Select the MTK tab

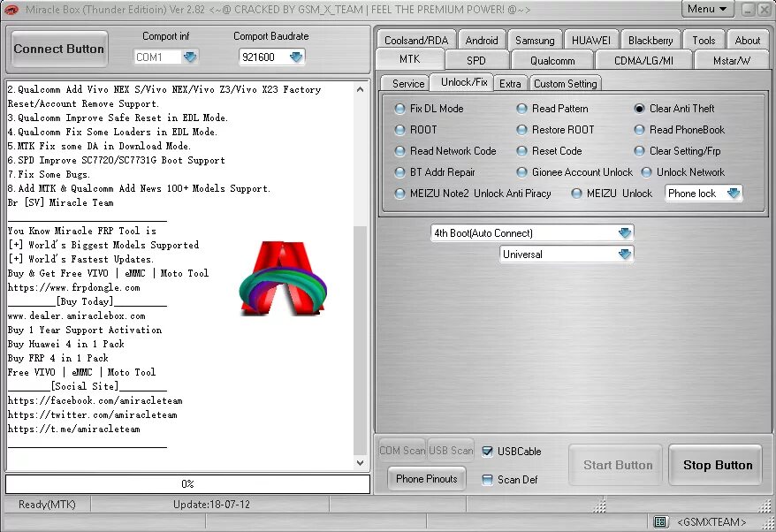pyautogui.click(x=410, y=59)
